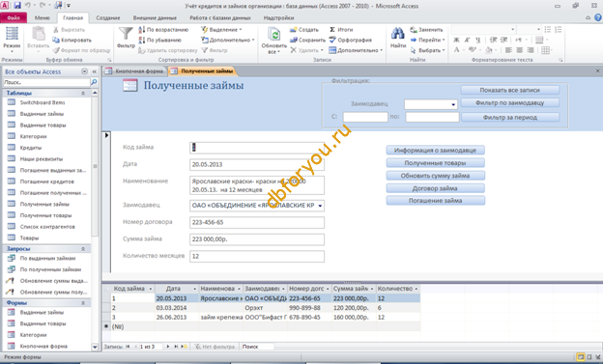Click the Полученные товары button
The height and width of the screenshot is (364, 603).
pos(435,163)
